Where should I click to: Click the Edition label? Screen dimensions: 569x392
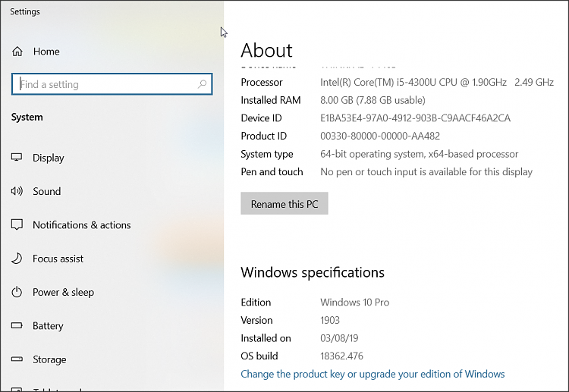click(256, 302)
